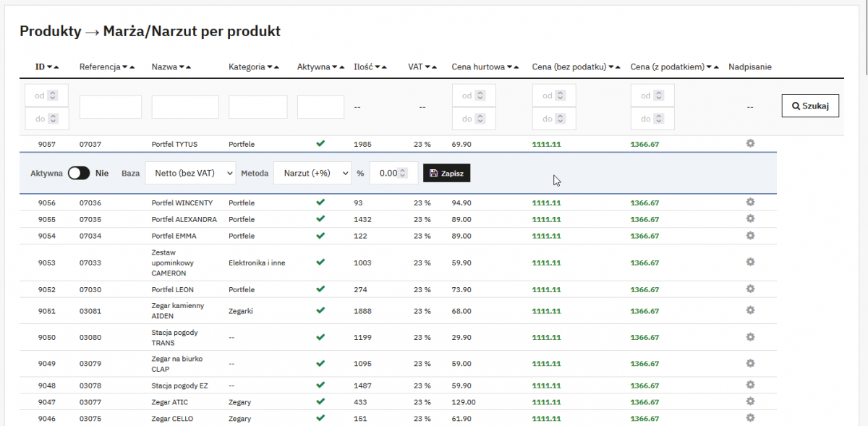This screenshot has height=426, width=868.
Task: Sort Kategoria with the up arrow
Action: pos(277,67)
